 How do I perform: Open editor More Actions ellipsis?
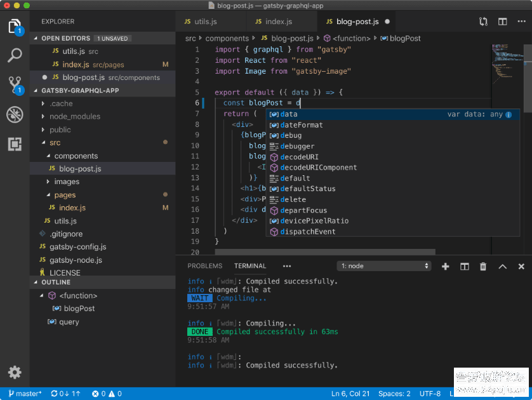click(521, 22)
